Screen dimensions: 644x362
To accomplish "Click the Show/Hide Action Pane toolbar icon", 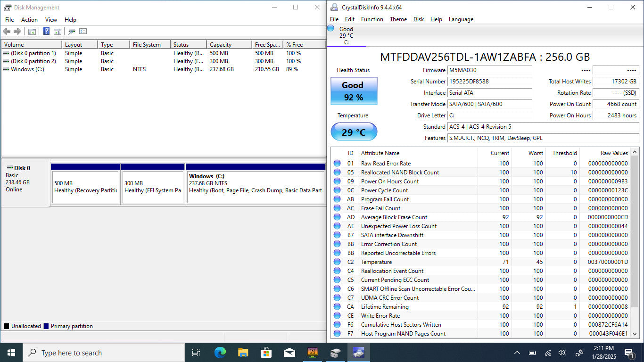I will coord(58,32).
